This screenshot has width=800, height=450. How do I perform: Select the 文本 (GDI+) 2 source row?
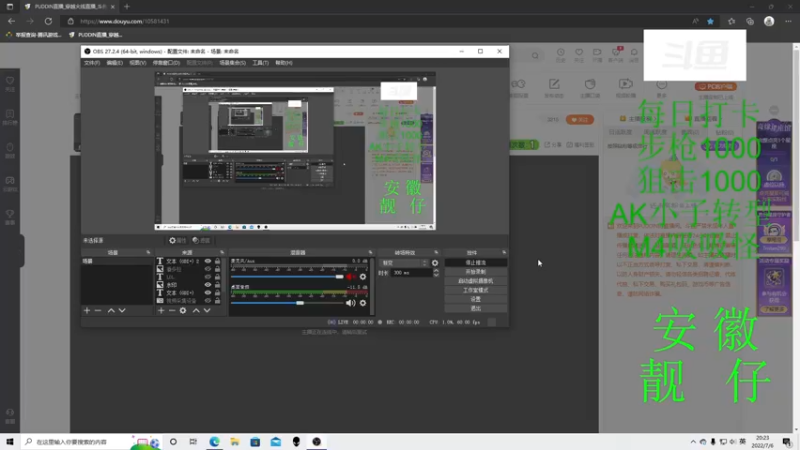tap(189, 261)
